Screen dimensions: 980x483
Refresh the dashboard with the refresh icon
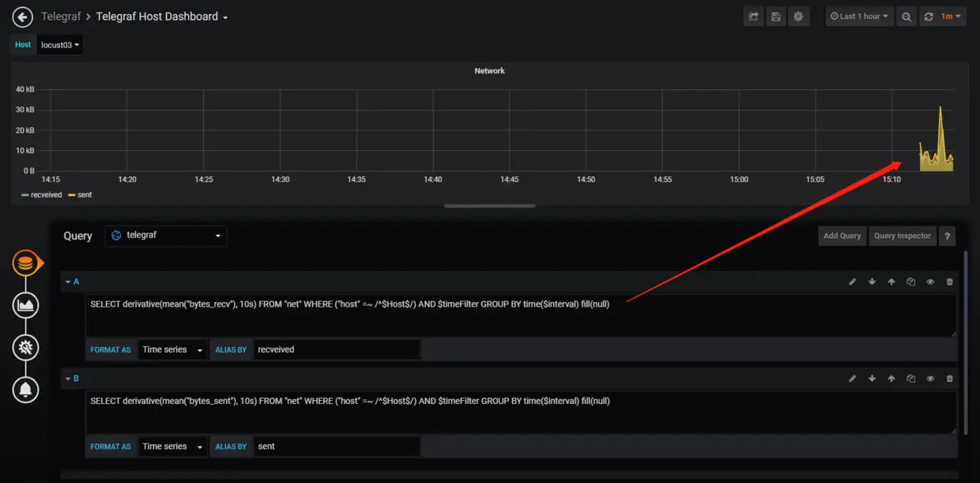pos(929,17)
